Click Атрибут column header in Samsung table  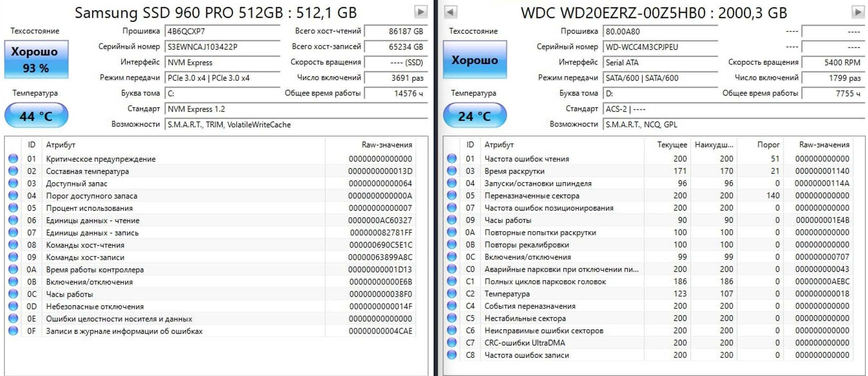point(184,144)
